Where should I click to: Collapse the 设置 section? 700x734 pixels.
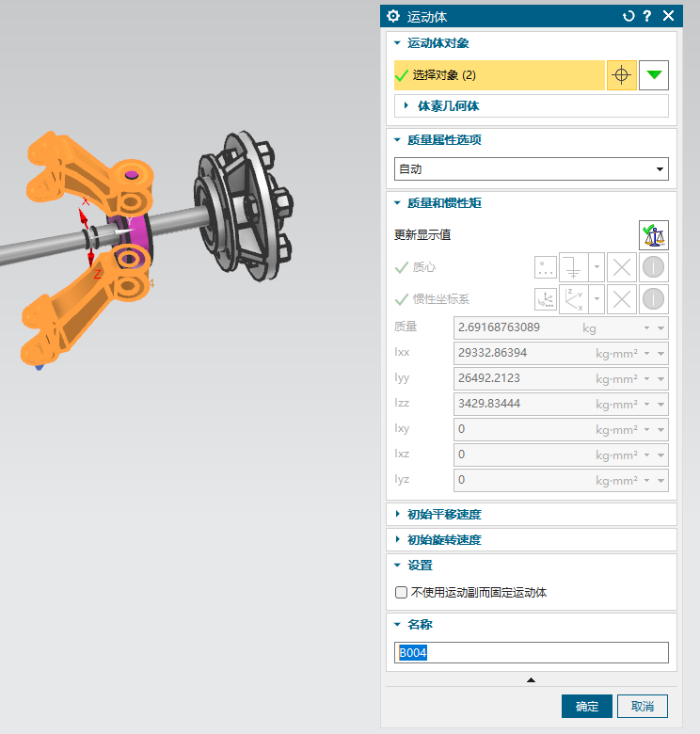click(x=419, y=565)
